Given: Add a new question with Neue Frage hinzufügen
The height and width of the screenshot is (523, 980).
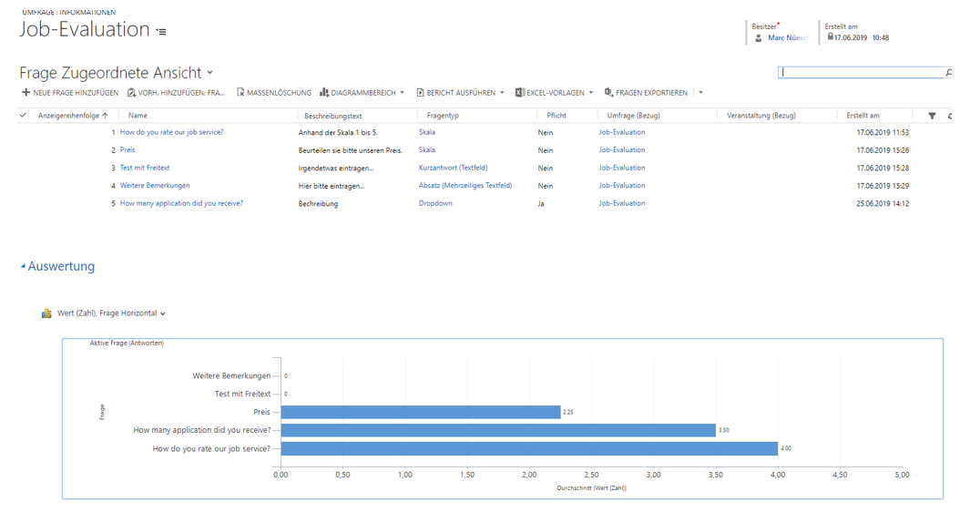Looking at the screenshot, I should 70,93.
